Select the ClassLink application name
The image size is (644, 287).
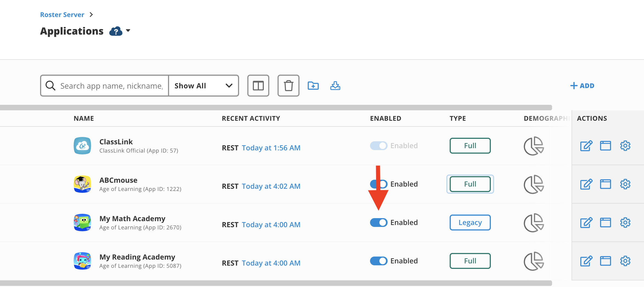[116, 142]
